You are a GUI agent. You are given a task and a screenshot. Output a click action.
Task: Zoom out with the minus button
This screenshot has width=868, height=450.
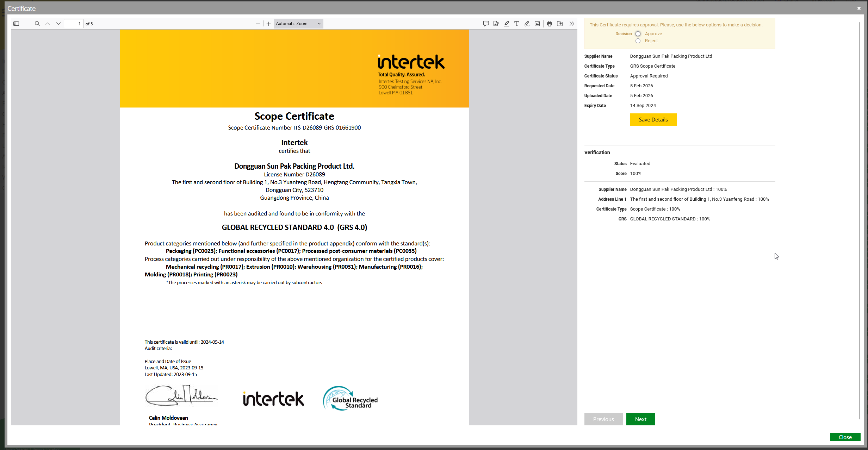(258, 24)
